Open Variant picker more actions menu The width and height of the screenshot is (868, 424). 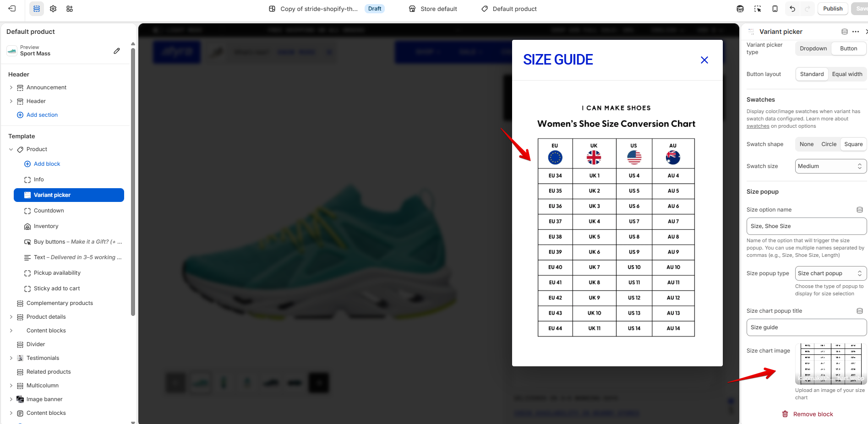pos(856,32)
